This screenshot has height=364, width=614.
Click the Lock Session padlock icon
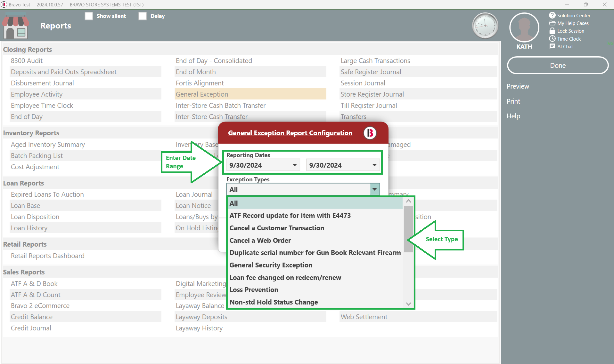[x=552, y=31]
